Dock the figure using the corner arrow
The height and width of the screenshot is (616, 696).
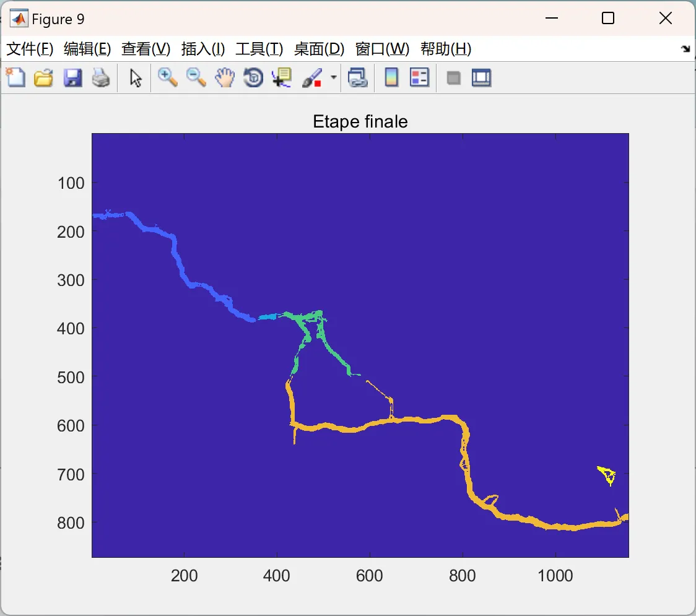click(686, 49)
